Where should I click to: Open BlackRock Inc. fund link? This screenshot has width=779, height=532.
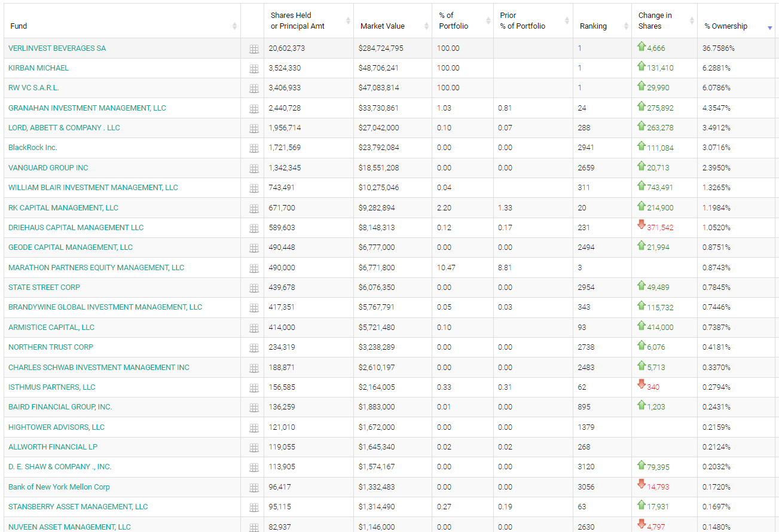point(33,147)
